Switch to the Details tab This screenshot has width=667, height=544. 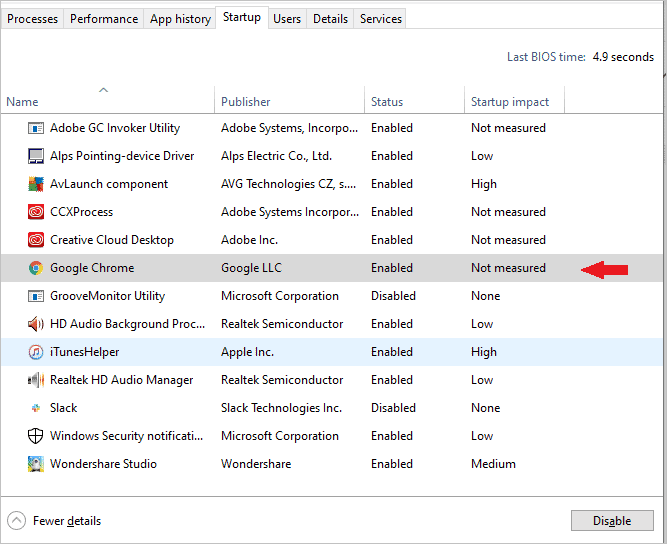[331, 19]
